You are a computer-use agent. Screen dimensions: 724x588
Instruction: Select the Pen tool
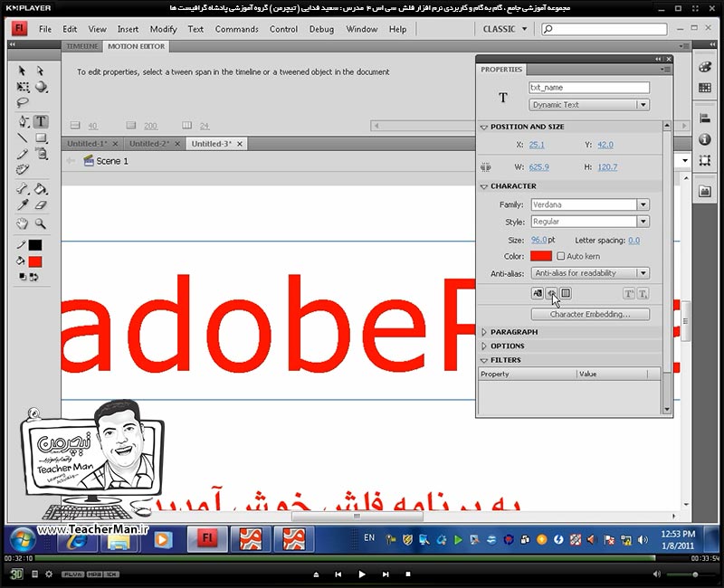point(24,121)
